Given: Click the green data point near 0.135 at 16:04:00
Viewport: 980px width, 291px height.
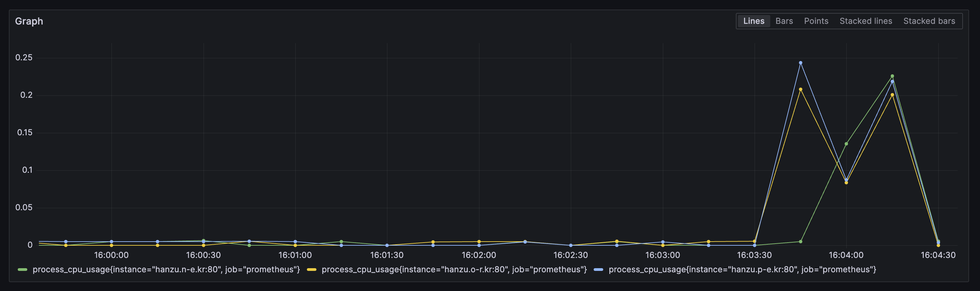Looking at the screenshot, I should coord(846,144).
